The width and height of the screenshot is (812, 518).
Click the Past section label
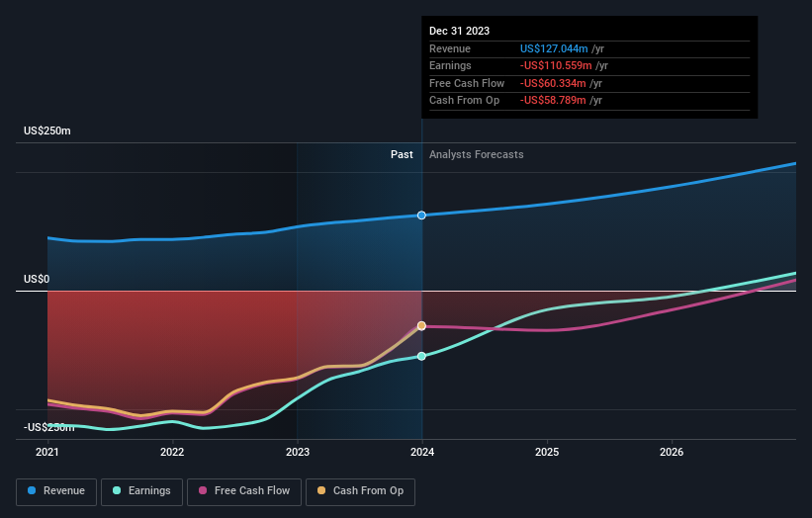point(402,155)
